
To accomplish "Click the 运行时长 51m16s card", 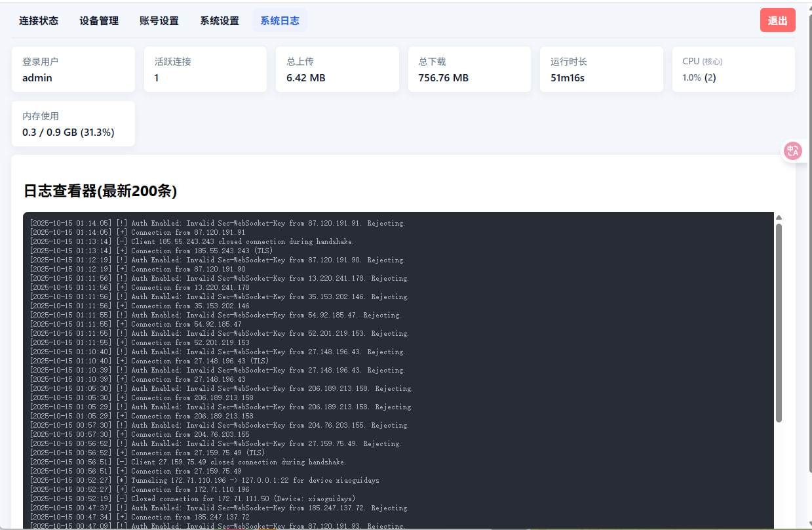I will (x=601, y=70).
